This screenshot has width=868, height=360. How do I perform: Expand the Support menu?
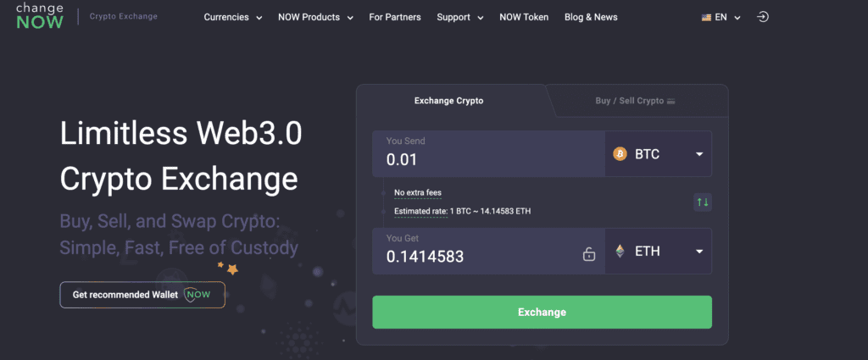tap(460, 17)
